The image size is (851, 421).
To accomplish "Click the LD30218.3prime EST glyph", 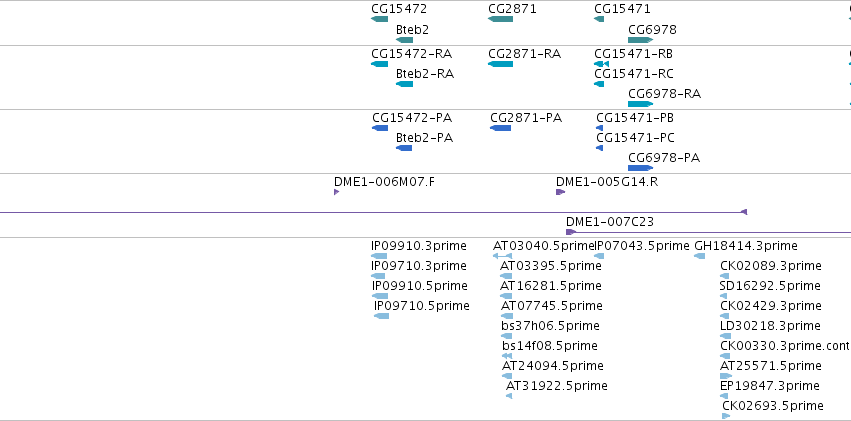I will pos(725,336).
